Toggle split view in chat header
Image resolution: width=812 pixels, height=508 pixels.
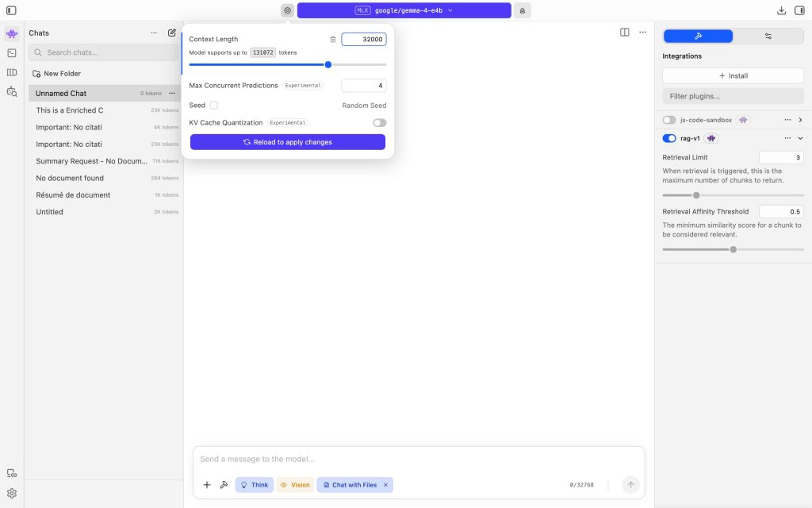(x=625, y=32)
